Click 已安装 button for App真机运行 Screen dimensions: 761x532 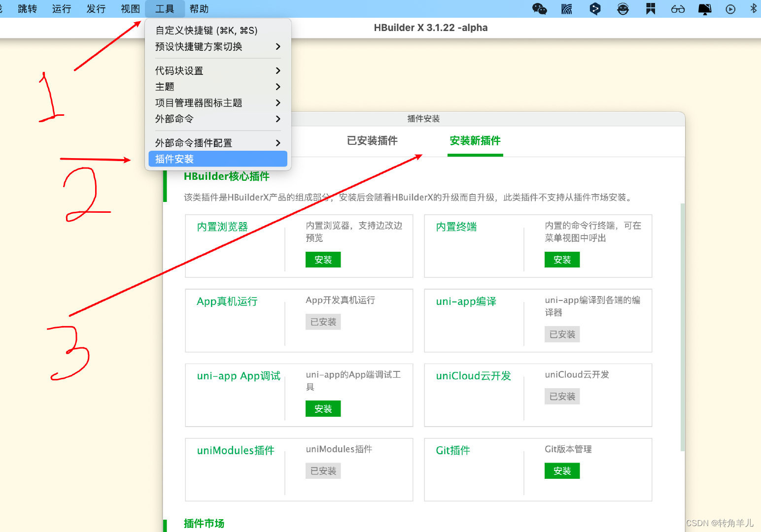[323, 322]
